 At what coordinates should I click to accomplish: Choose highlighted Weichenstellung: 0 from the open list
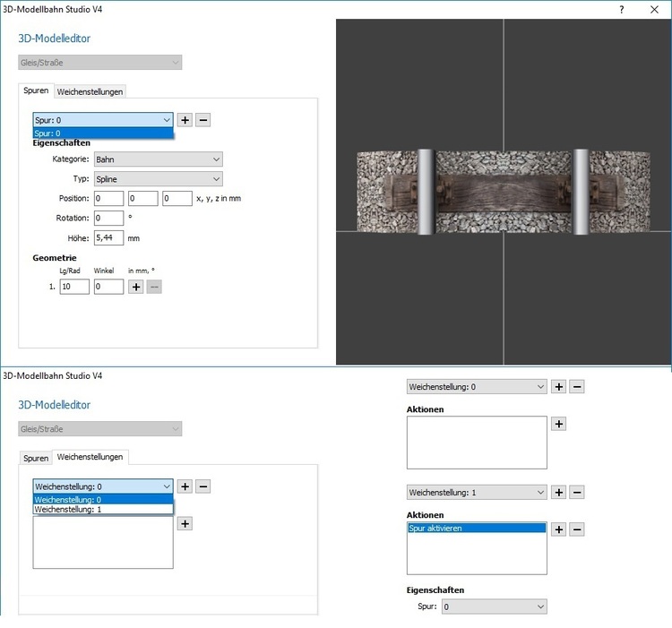click(103, 500)
